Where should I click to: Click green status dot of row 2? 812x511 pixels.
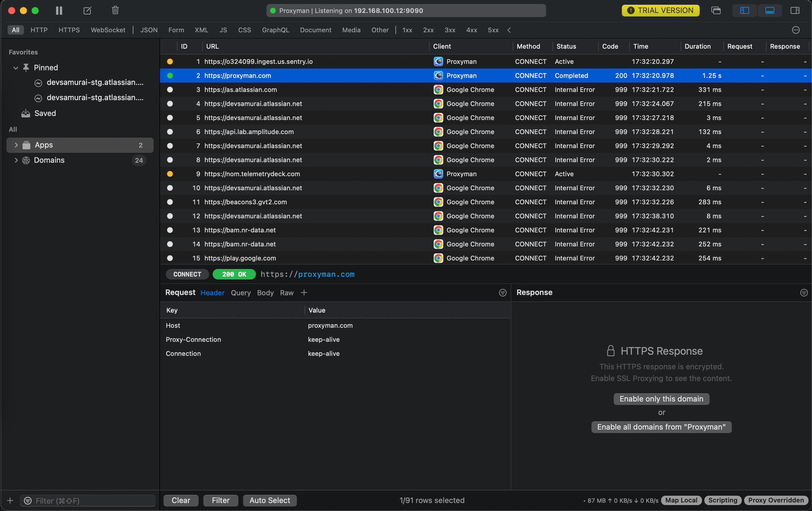pyautogui.click(x=170, y=76)
